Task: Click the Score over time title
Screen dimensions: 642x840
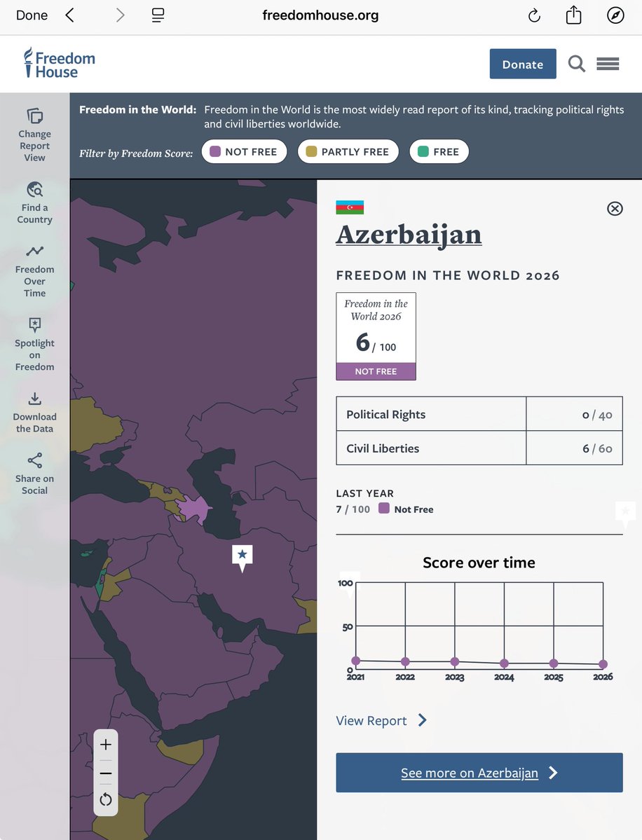Action: click(479, 563)
